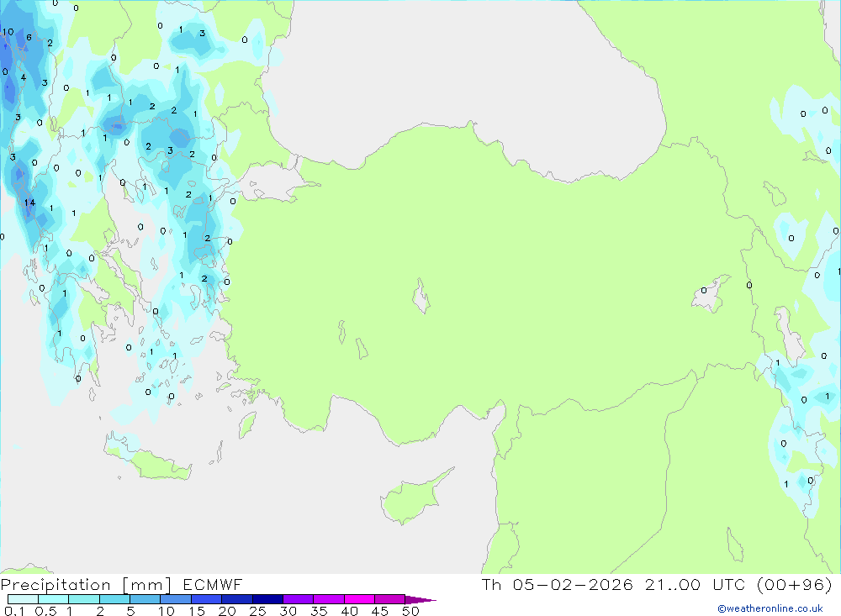
Task: Click the 20–25 mm dark blue legend swatch
Action: [x=236, y=599]
